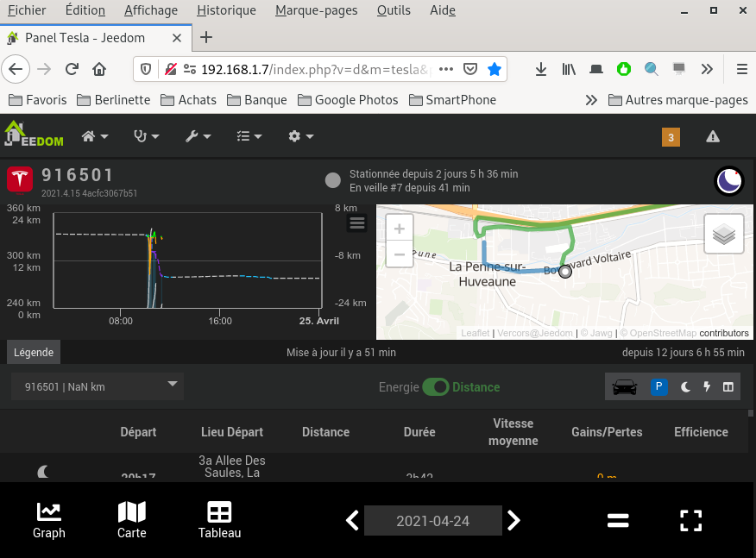Viewport: 756px width, 558px height.
Task: Click the fullscreen icon in bottom bar
Action: (690, 520)
